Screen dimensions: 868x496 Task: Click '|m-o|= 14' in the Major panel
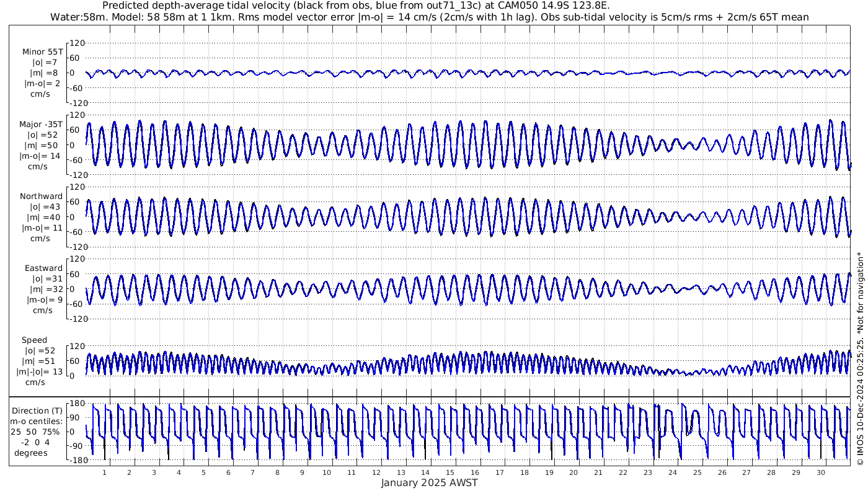(41, 156)
